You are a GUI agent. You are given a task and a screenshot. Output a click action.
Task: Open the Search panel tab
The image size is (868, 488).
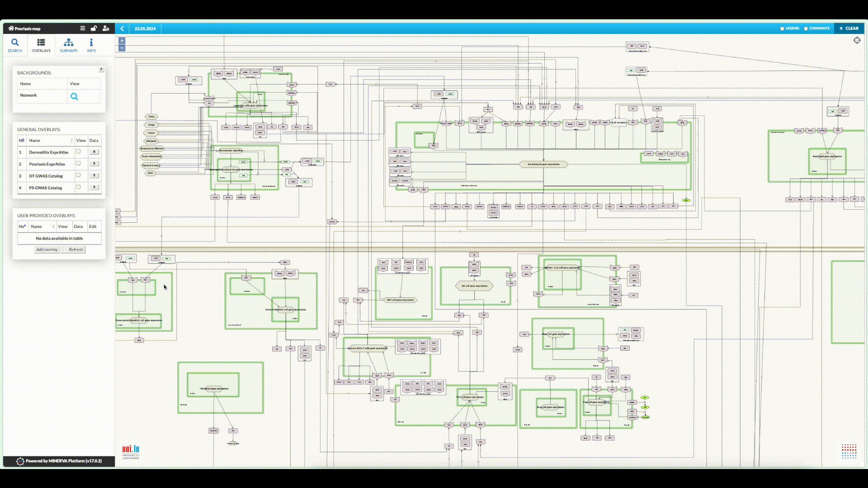coord(15,45)
